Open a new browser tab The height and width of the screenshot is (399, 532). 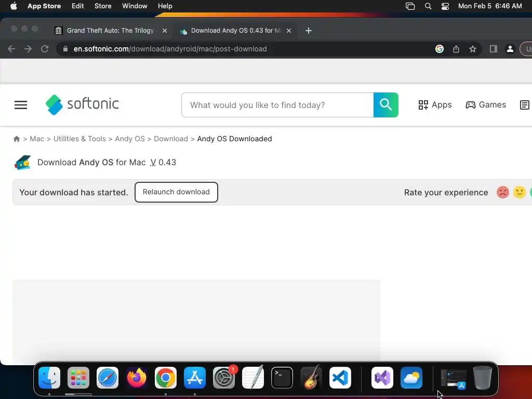[309, 31]
